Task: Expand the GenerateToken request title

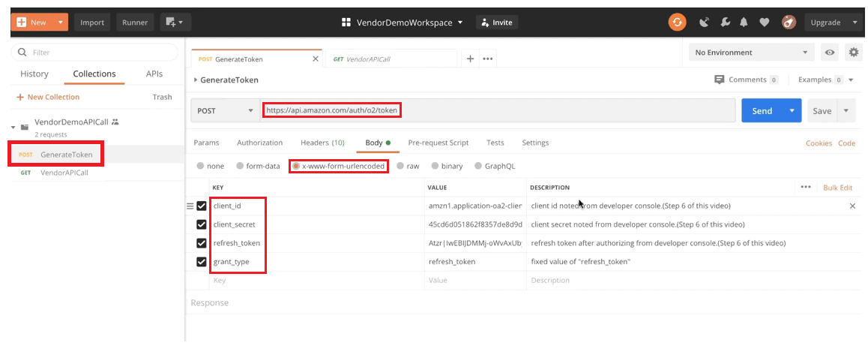Action: pos(195,80)
